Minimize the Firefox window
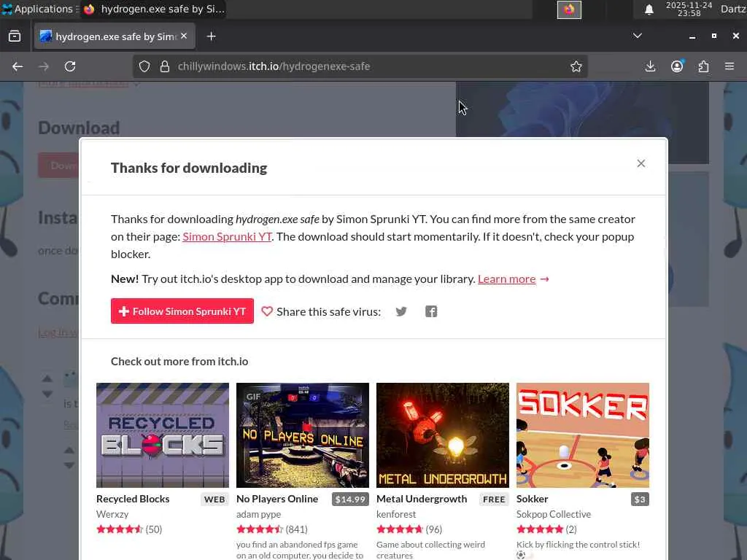Screen dimensions: 747x560 (x=692, y=36)
